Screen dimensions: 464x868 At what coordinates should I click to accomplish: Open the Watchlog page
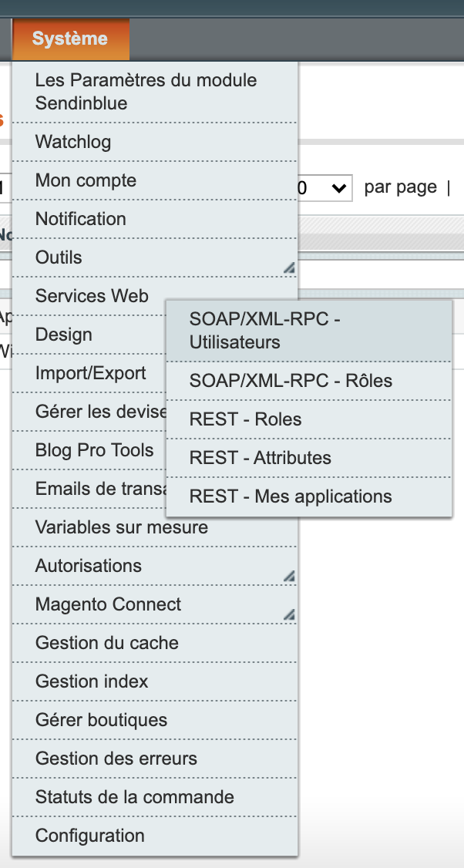tap(73, 142)
